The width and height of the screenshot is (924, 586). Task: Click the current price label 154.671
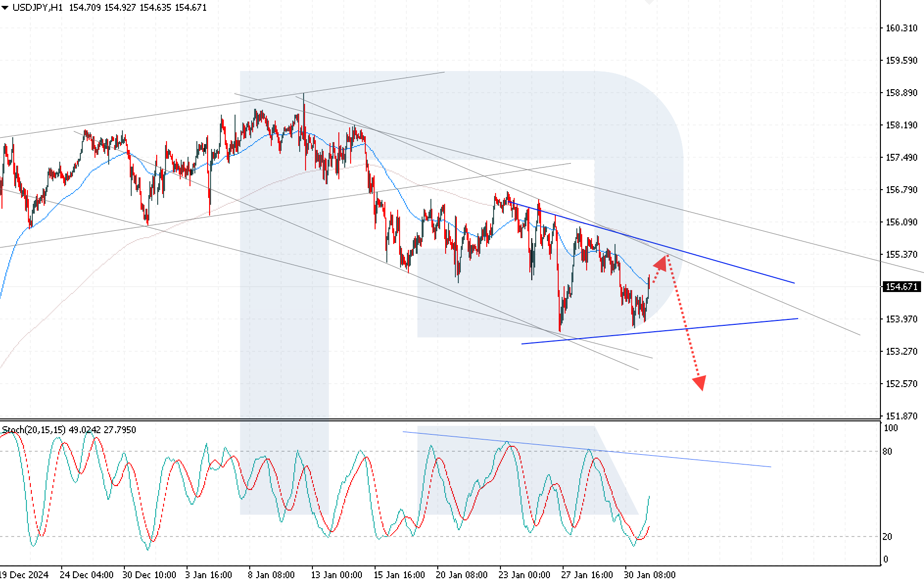click(x=901, y=287)
